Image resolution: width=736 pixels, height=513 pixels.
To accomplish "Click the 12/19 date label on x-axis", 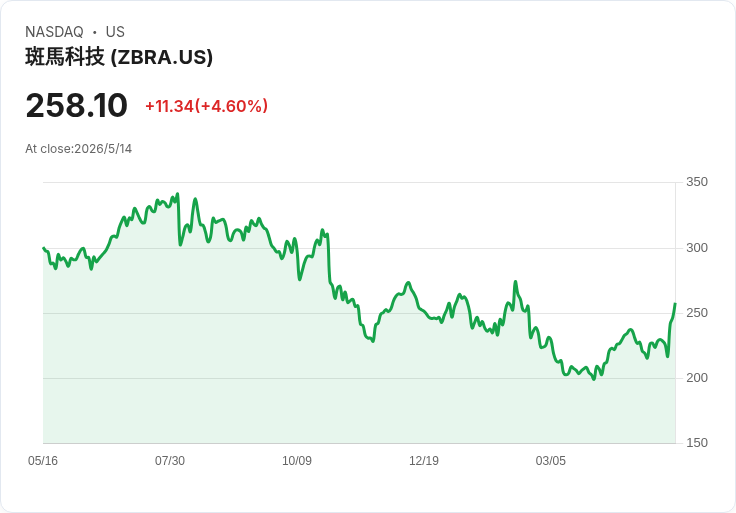I will click(x=424, y=460).
